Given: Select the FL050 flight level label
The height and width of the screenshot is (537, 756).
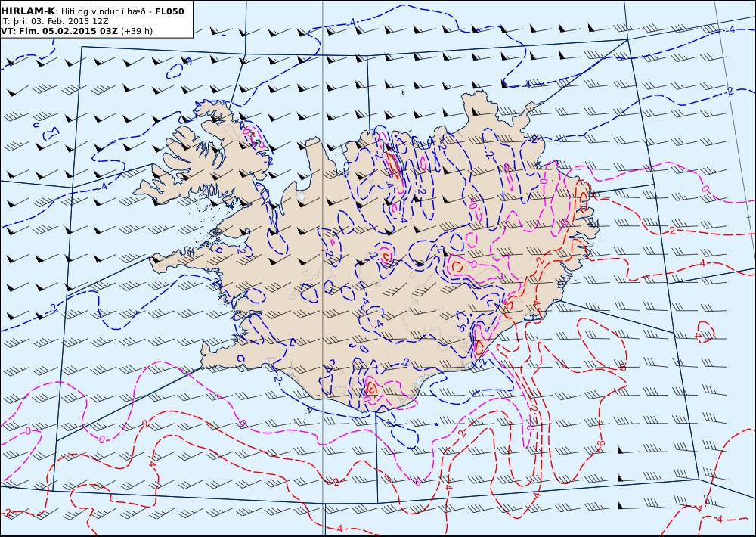Looking at the screenshot, I should pyautogui.click(x=169, y=11).
